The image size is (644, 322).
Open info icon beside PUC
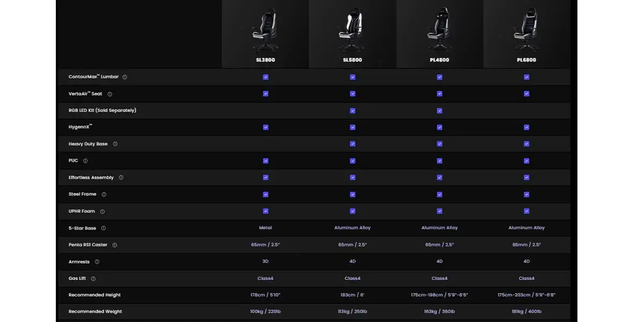(x=85, y=160)
